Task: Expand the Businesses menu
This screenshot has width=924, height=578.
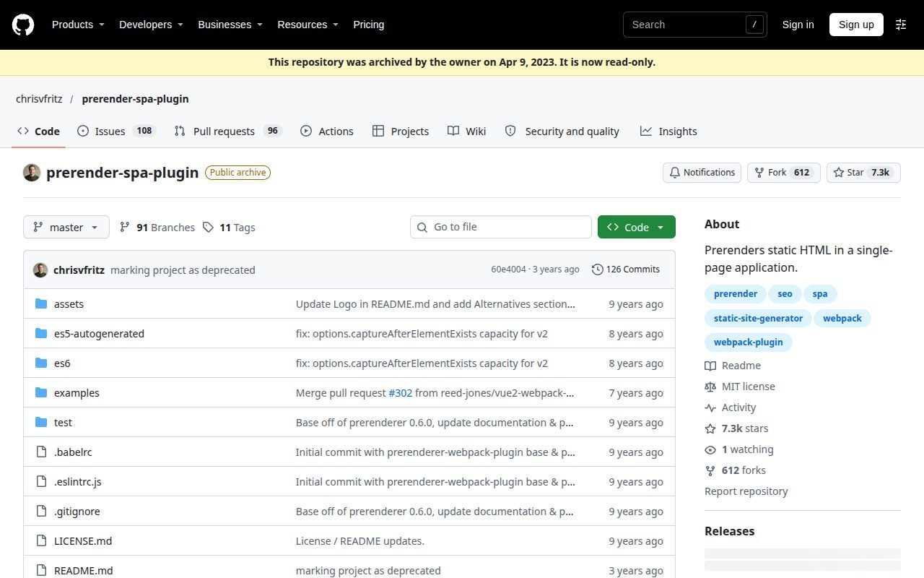Action: (x=230, y=25)
